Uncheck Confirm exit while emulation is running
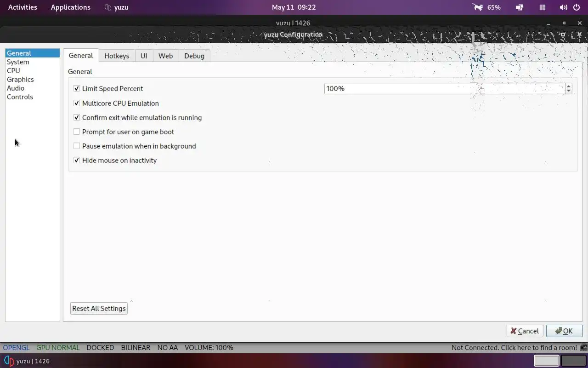The image size is (588, 368). coord(77,117)
